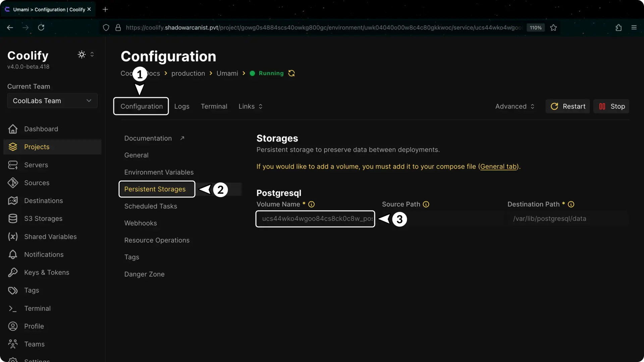The height and width of the screenshot is (362, 644).
Task: Open the General tab link in Storages text
Action: (498, 166)
